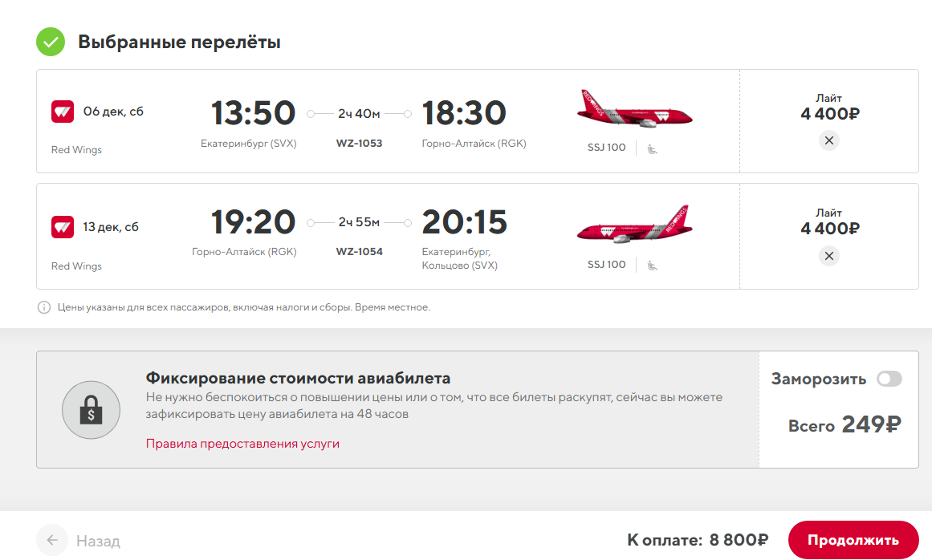The width and height of the screenshot is (932, 560).
Task: Click the Продолжить button
Action: (x=853, y=540)
